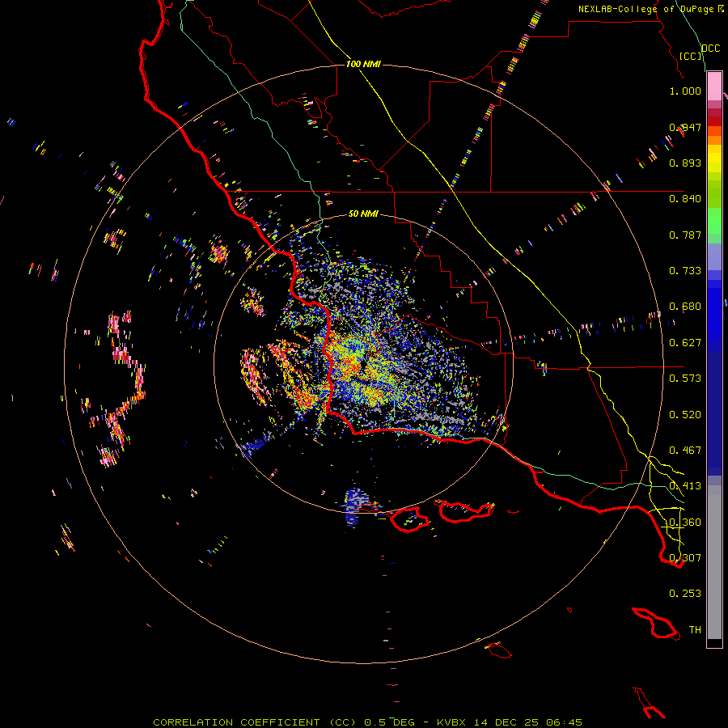This screenshot has width=728, height=728.
Task: Click the 0.520 scale value
Action: click(685, 415)
